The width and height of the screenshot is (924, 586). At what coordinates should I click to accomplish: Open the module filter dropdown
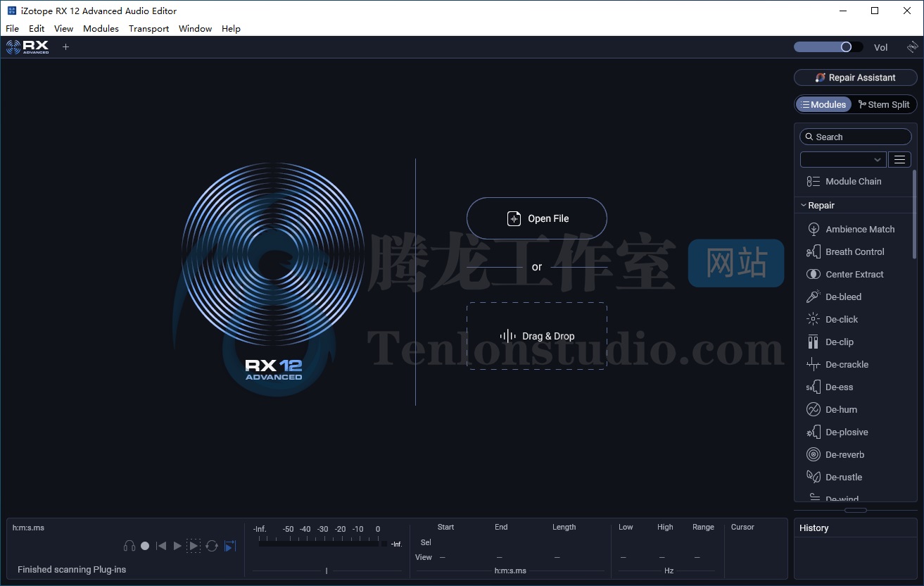842,159
